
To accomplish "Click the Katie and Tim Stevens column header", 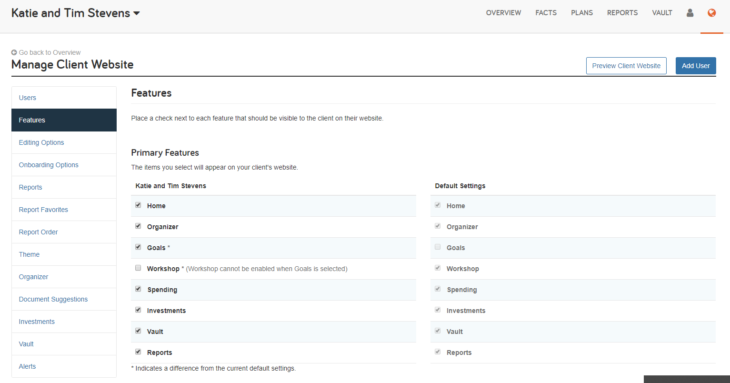I will pyautogui.click(x=170, y=186).
